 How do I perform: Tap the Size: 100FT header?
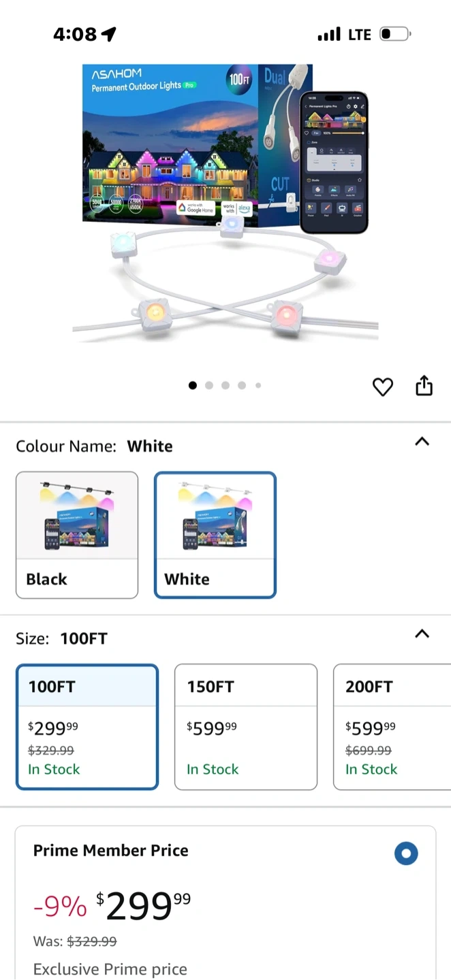click(x=62, y=638)
